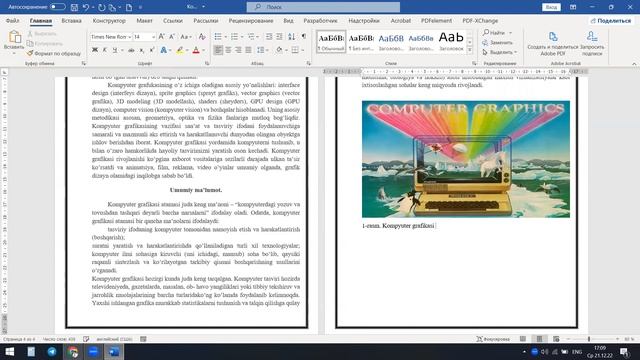Switch to the Вставка tab
The width and height of the screenshot is (640, 360).
pyautogui.click(x=71, y=20)
